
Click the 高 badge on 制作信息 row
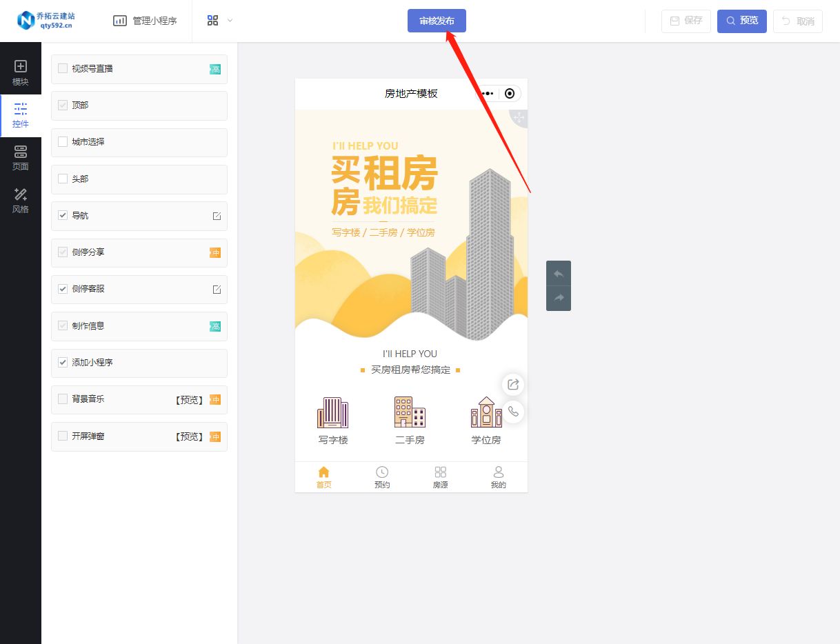pyautogui.click(x=215, y=326)
